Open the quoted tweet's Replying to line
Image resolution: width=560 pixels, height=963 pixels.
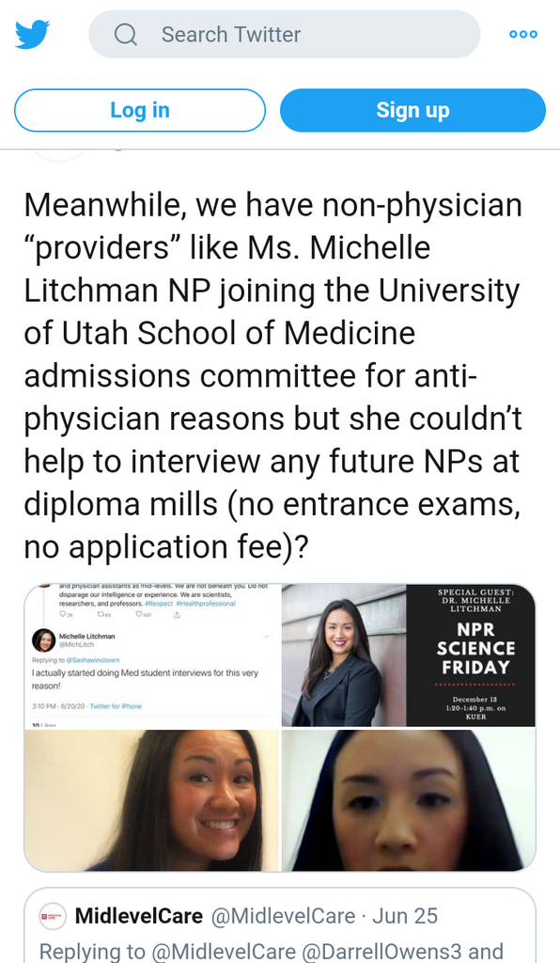[272, 952]
